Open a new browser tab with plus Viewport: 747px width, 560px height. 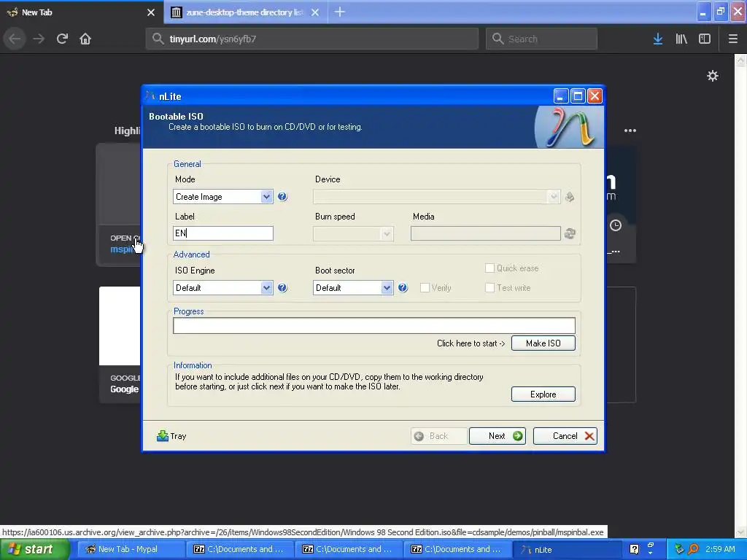[x=340, y=12]
